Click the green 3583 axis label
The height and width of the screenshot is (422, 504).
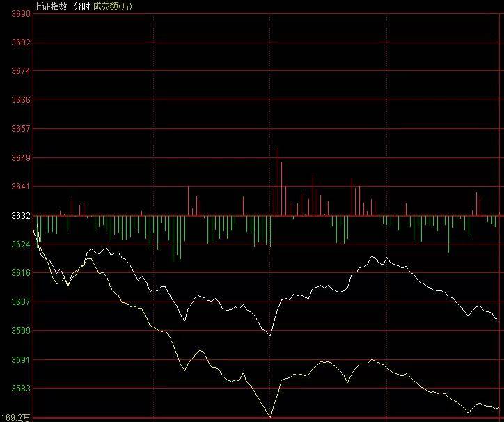click(x=21, y=389)
